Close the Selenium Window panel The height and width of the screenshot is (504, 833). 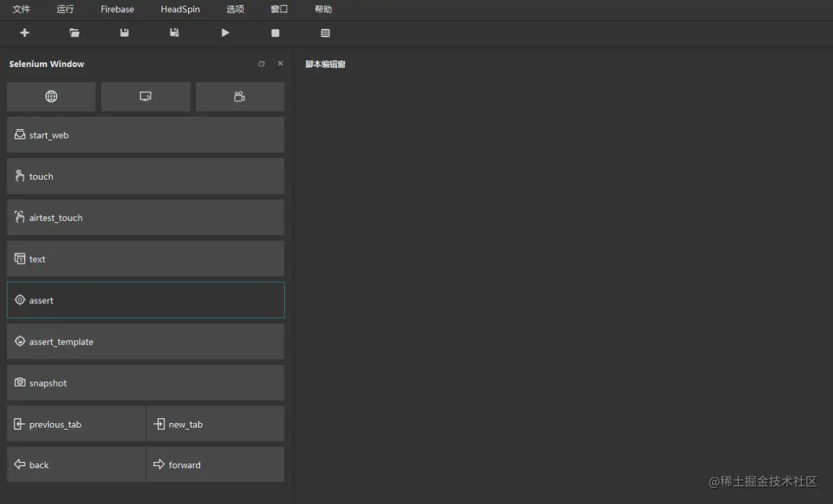coord(281,64)
